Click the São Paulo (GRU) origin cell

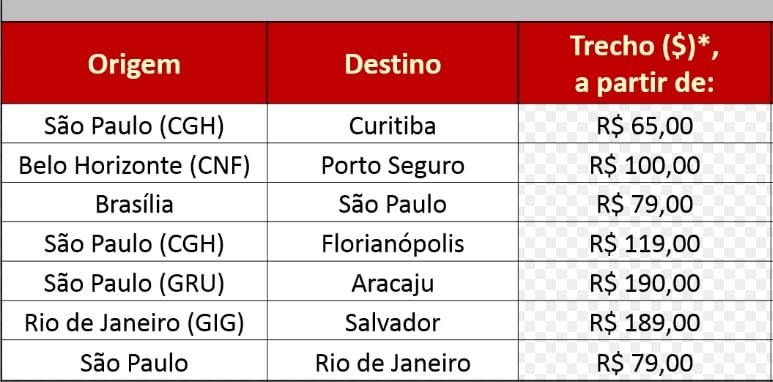click(x=134, y=281)
